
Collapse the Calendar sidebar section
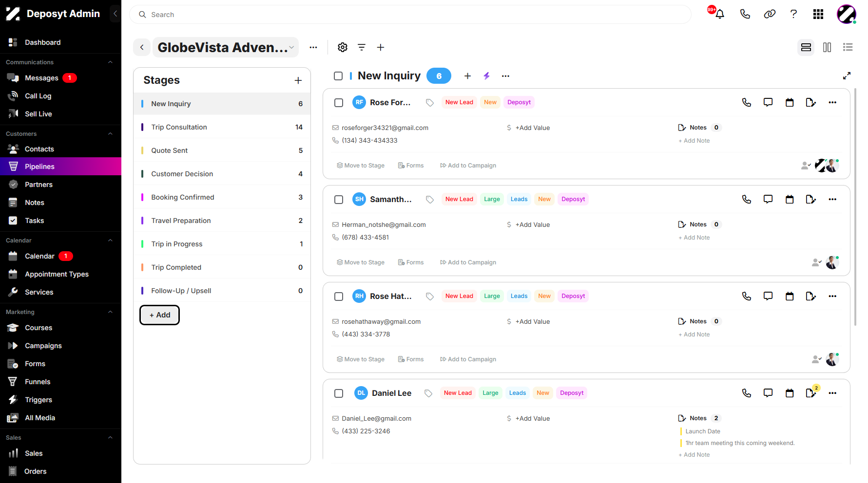click(x=110, y=241)
